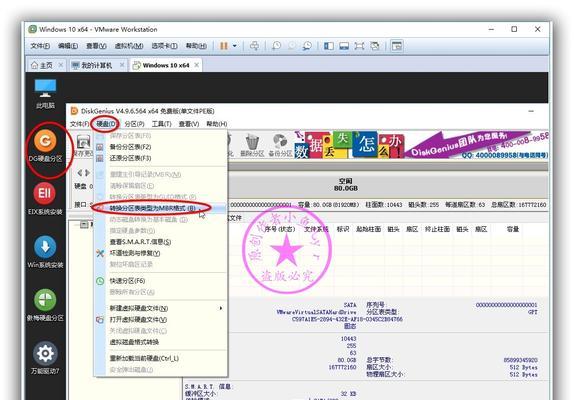Open VMware 虚拟机(M) menu
The width and height of the screenshot is (574, 400).
[129, 46]
